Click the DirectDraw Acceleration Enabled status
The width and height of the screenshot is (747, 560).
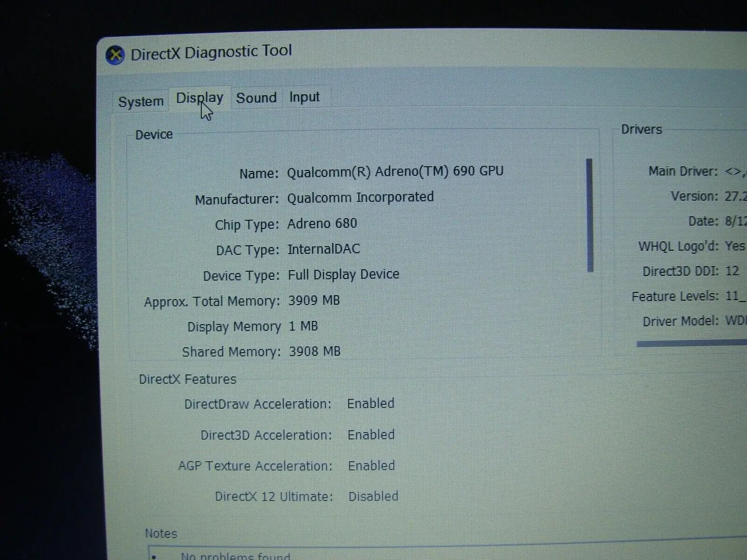[371, 404]
